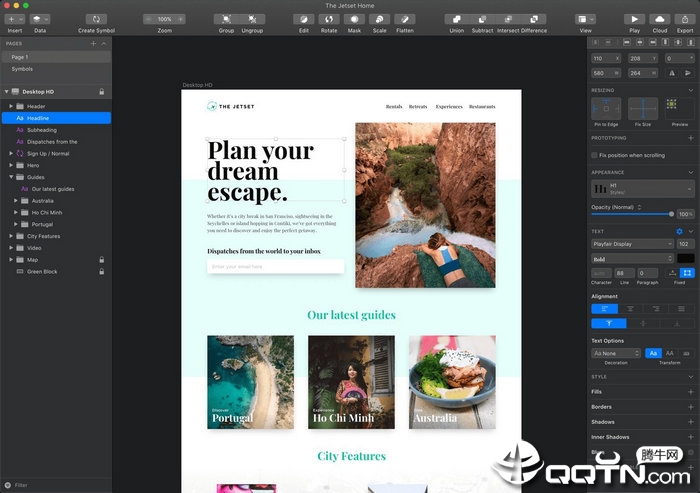
Task: Toggle lock on Desktop HD artboard
Action: [102, 92]
